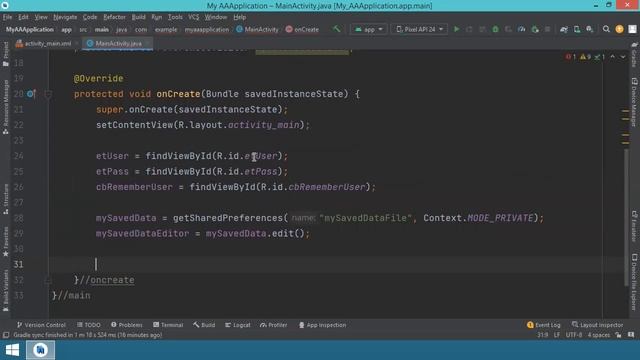Open the Pixel API 24 device dropdown
The width and height of the screenshot is (640, 360).
(419, 29)
